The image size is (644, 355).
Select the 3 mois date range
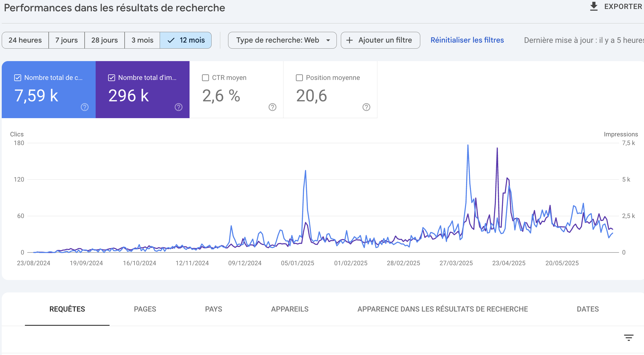[x=142, y=40]
